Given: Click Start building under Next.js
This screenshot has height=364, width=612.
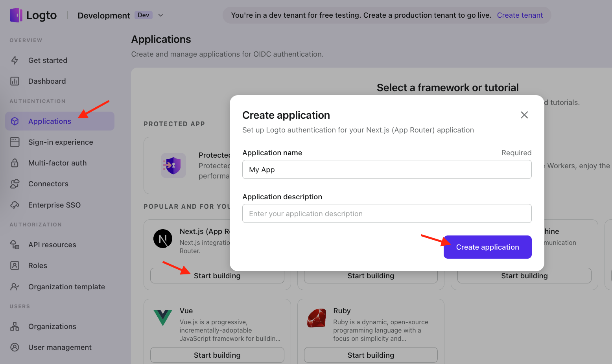Looking at the screenshot, I should 217,276.
